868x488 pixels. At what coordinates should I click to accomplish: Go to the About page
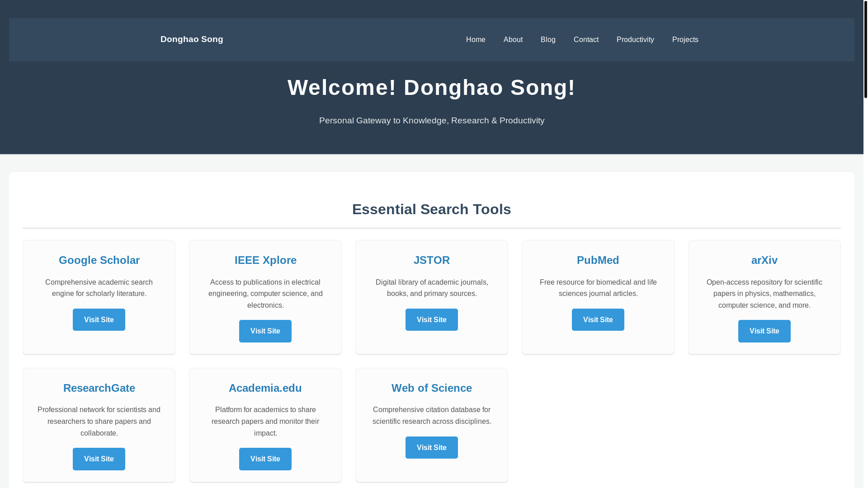click(x=513, y=40)
